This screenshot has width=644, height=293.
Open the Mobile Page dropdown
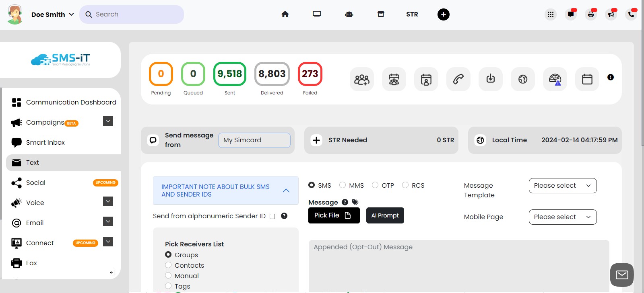(x=562, y=217)
